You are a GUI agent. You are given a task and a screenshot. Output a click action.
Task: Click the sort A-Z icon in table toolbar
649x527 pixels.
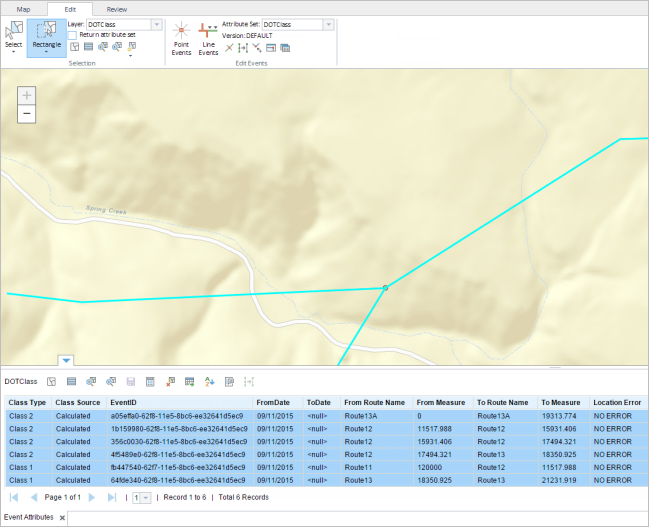(209, 381)
